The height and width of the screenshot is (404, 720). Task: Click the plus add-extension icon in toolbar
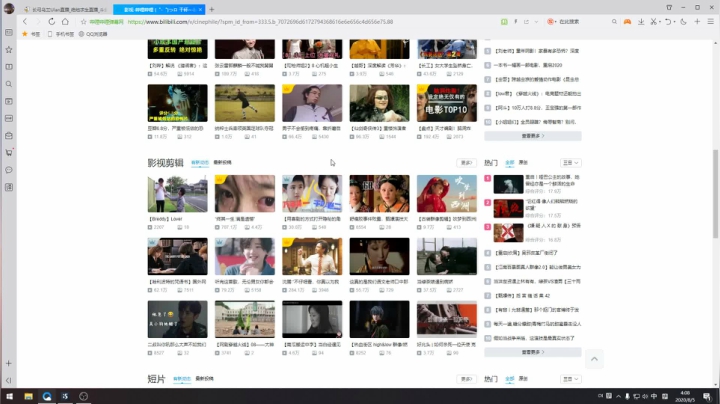tap(697, 22)
